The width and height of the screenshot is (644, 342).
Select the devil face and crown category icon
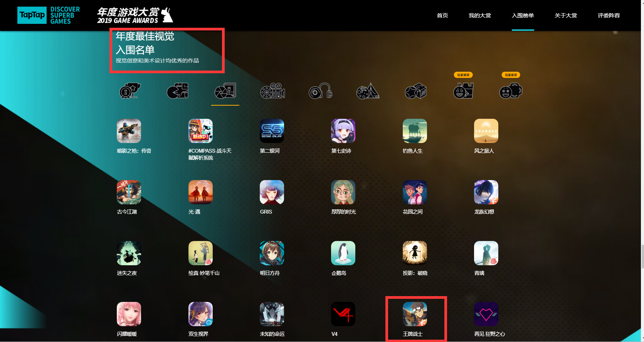click(x=463, y=91)
